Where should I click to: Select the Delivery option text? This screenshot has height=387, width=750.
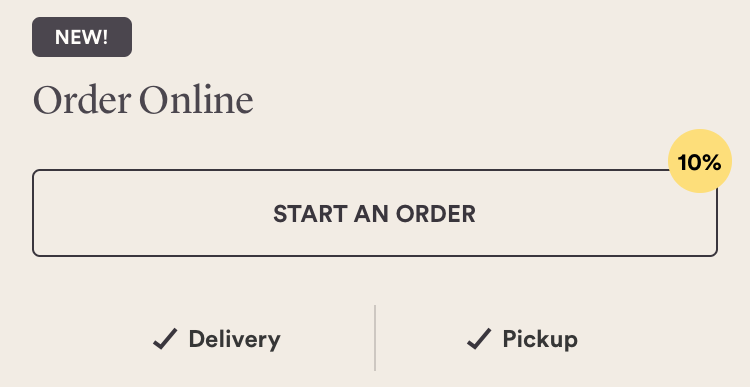point(234,340)
